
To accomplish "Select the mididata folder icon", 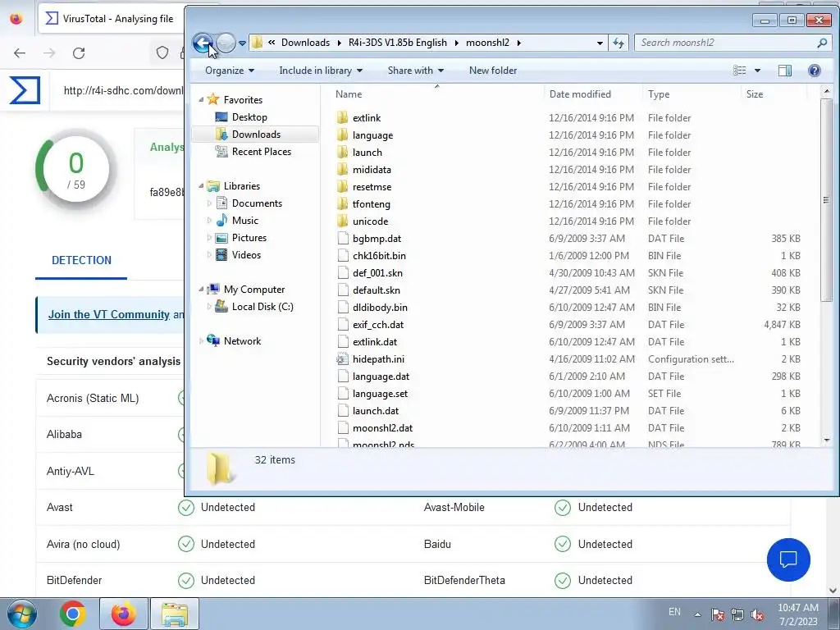I will (x=343, y=169).
